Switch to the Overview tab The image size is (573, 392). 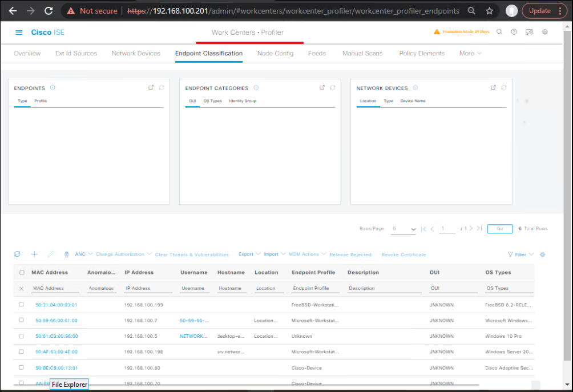pos(27,53)
